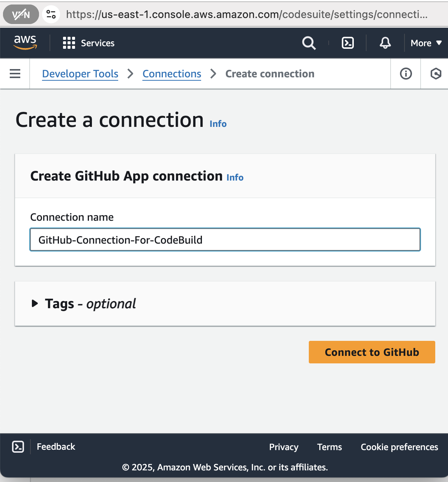Image resolution: width=448 pixels, height=482 pixels.
Task: Open the Services grid menu icon
Action: click(x=69, y=43)
